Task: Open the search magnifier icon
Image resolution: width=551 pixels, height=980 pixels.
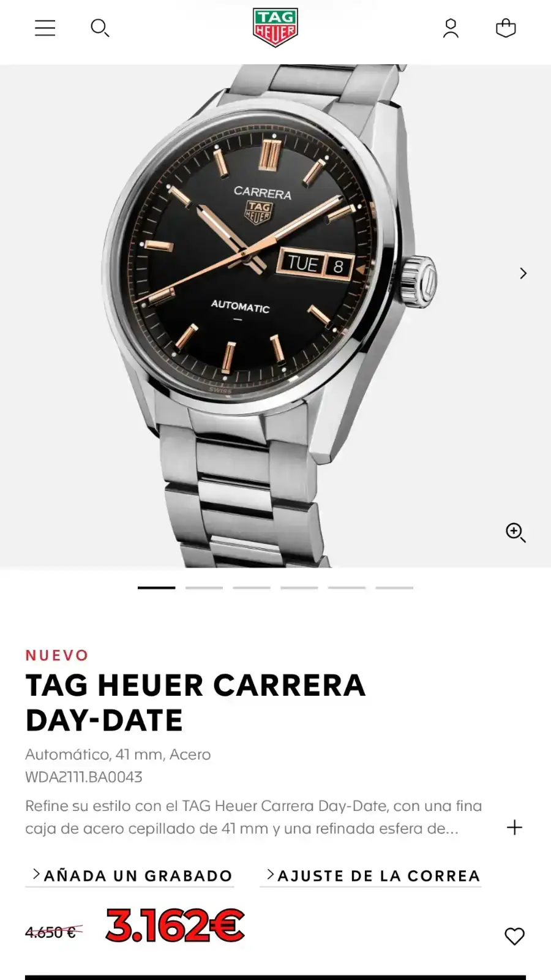Action: [100, 28]
